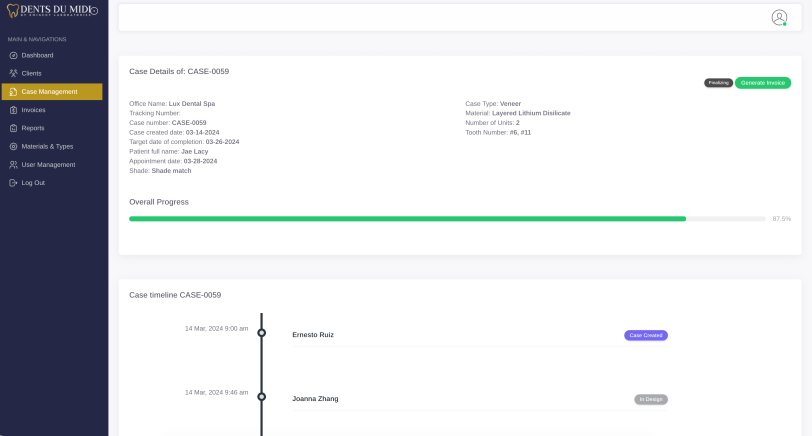Click the 87.5% progress value
Screen dimensions: 812x436
pyautogui.click(x=781, y=219)
